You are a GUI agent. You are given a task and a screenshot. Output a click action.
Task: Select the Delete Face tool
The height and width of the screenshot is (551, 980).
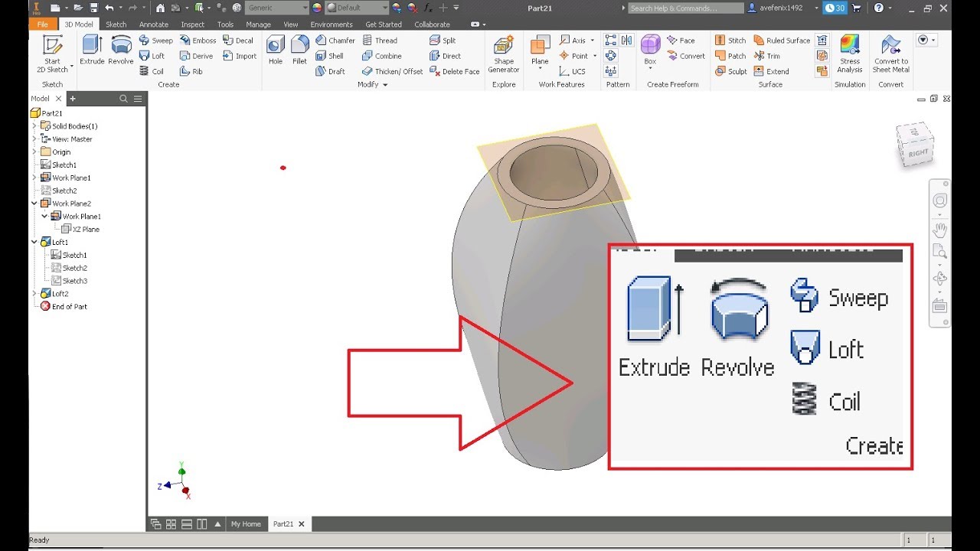click(x=455, y=71)
